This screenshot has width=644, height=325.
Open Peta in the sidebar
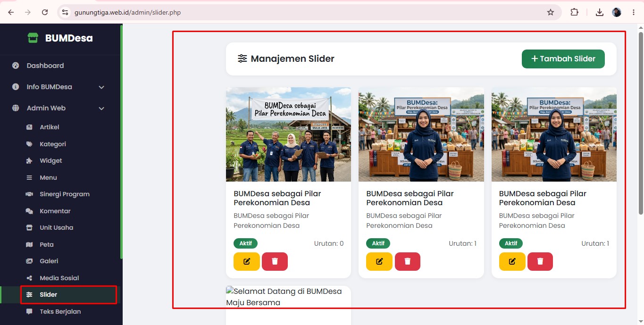coord(60,244)
